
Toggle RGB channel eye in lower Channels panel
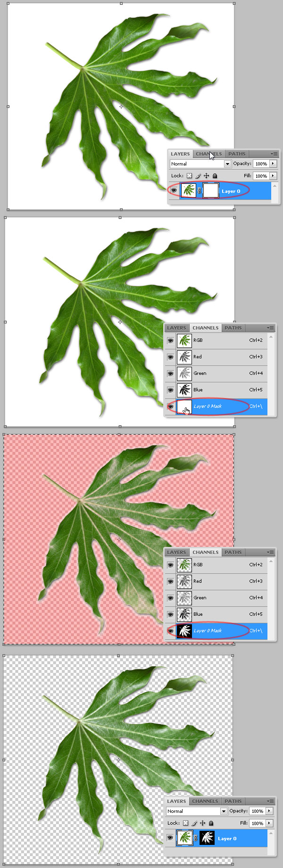click(x=170, y=565)
